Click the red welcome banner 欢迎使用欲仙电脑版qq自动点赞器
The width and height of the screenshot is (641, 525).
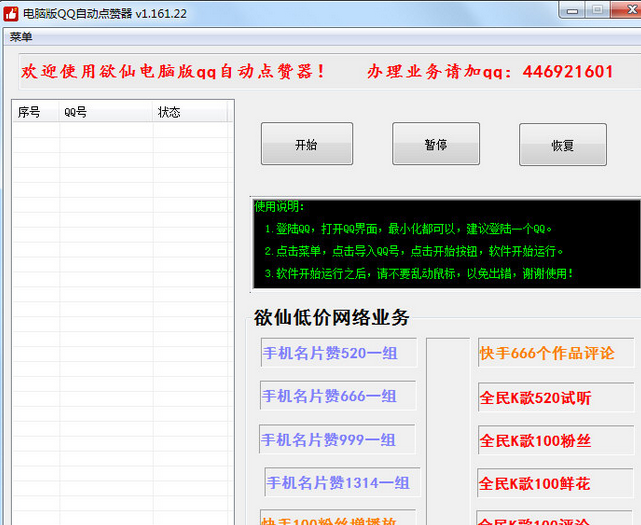(173, 71)
